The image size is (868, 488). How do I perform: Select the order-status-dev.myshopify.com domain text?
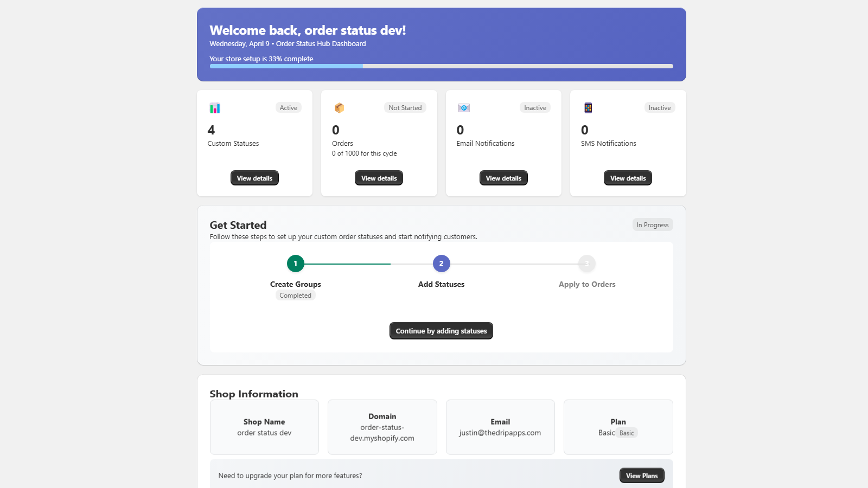382,433
